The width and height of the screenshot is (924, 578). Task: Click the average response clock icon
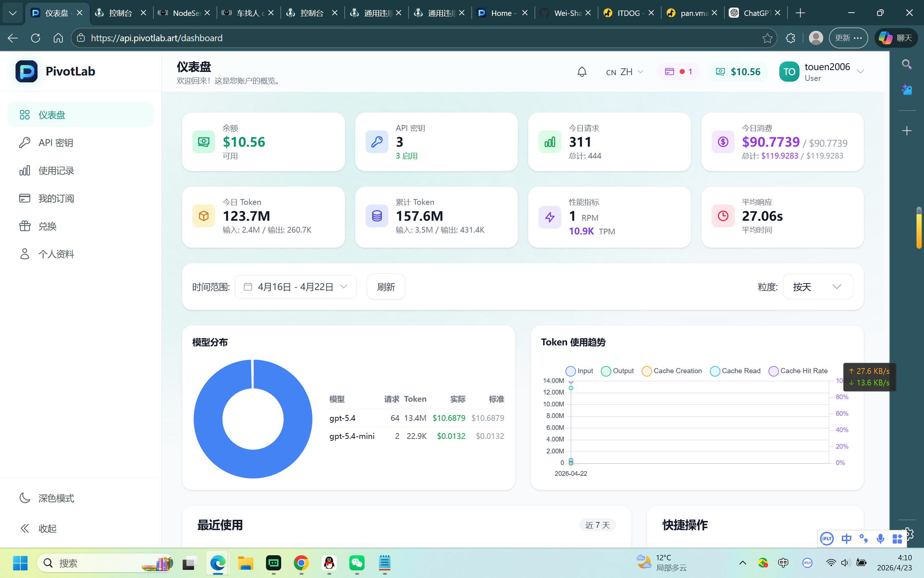tap(723, 216)
